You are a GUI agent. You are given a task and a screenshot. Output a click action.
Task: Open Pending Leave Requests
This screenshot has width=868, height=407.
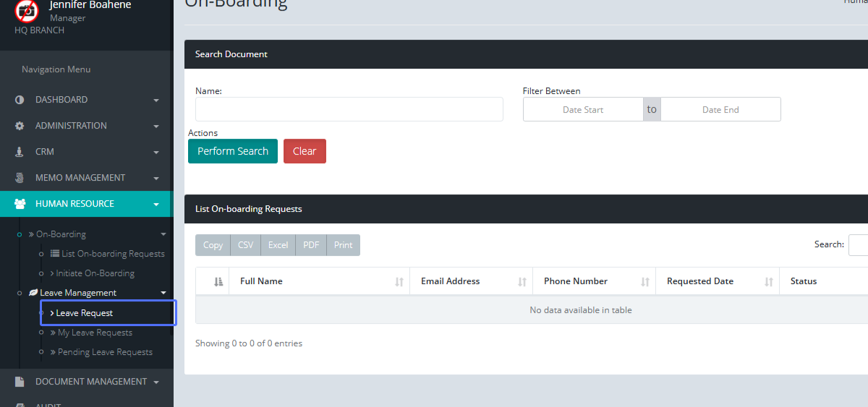pos(105,352)
